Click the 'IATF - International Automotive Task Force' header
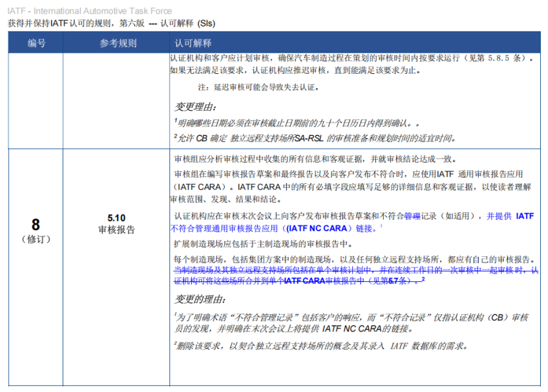 point(90,11)
